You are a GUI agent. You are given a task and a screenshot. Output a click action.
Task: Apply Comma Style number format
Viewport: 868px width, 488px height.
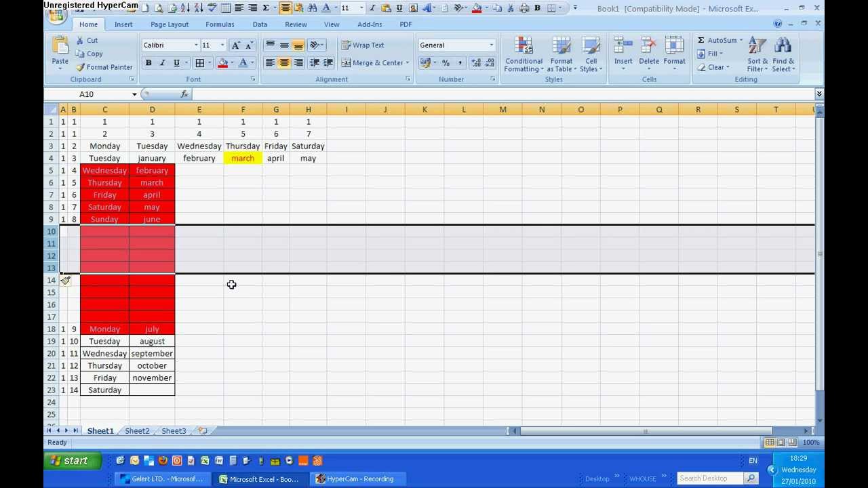pyautogui.click(x=460, y=63)
